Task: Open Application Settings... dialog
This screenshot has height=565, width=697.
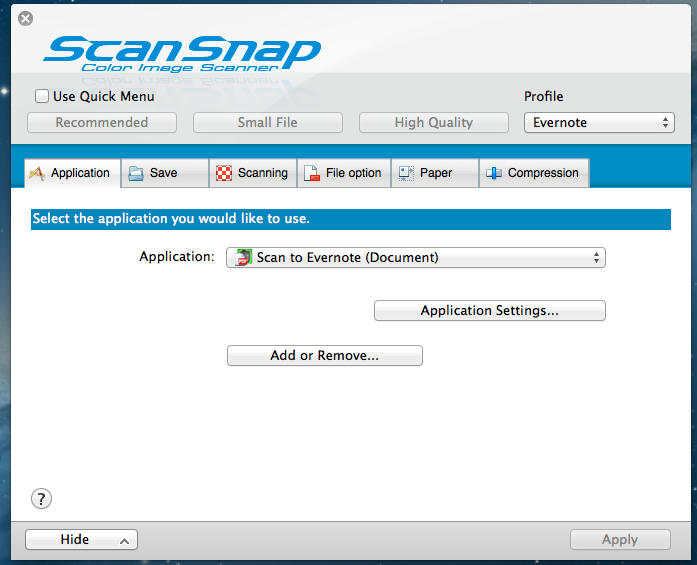Action: (x=490, y=310)
